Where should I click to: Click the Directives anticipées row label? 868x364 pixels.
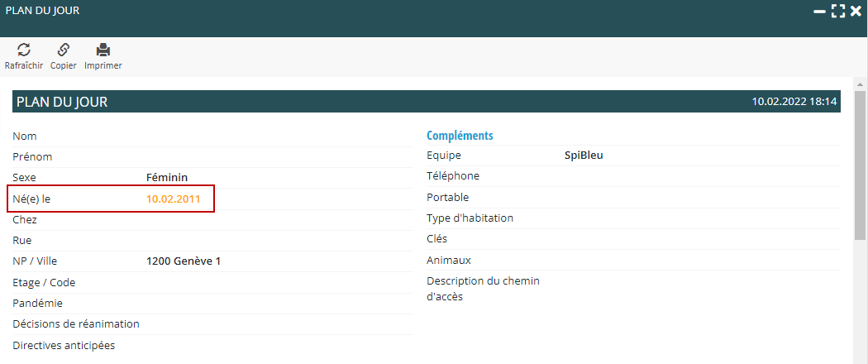point(64,345)
